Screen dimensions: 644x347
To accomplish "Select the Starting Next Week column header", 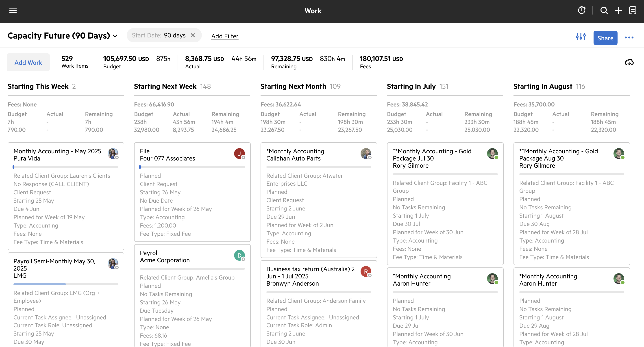I will click(x=165, y=86).
